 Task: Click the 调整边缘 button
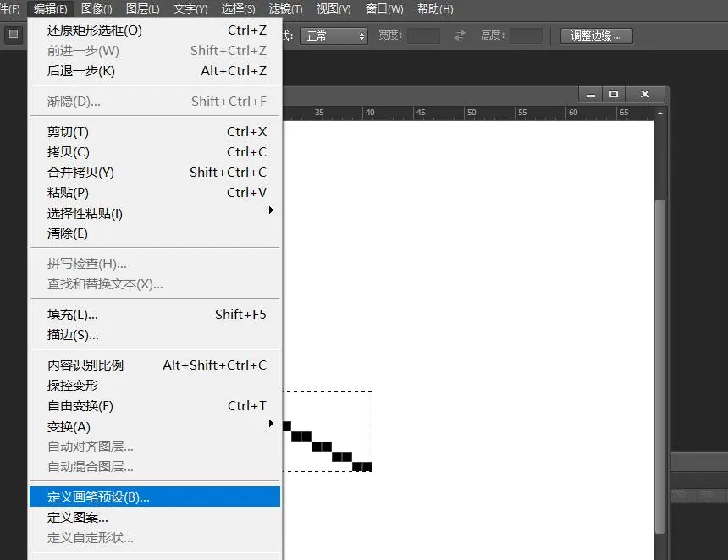pos(596,36)
